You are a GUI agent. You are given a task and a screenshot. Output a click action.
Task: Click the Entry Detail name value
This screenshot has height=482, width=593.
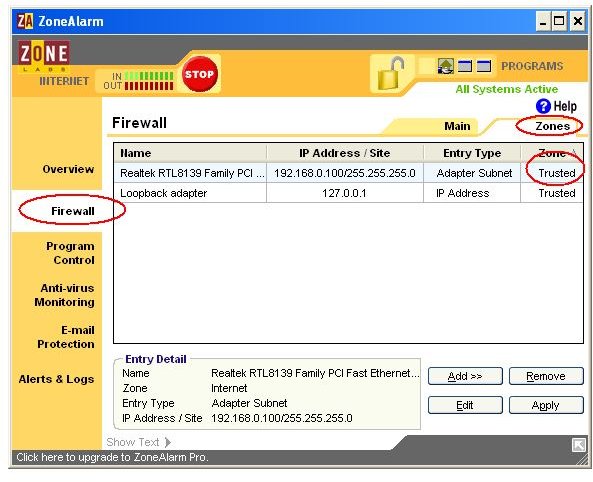[315, 373]
